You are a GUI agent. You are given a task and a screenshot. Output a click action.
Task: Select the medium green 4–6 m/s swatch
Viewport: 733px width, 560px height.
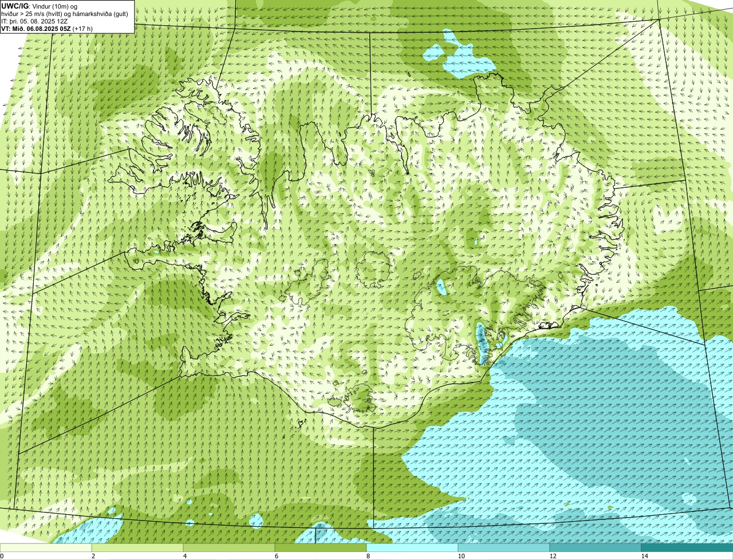pos(229,547)
